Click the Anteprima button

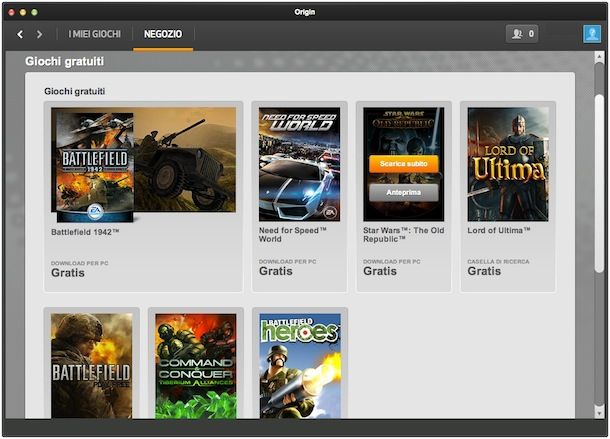tap(403, 193)
